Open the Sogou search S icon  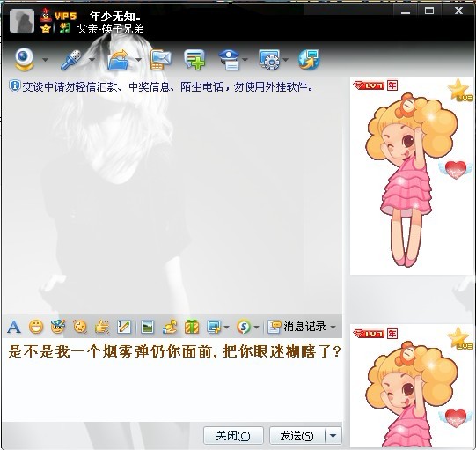coord(244,328)
